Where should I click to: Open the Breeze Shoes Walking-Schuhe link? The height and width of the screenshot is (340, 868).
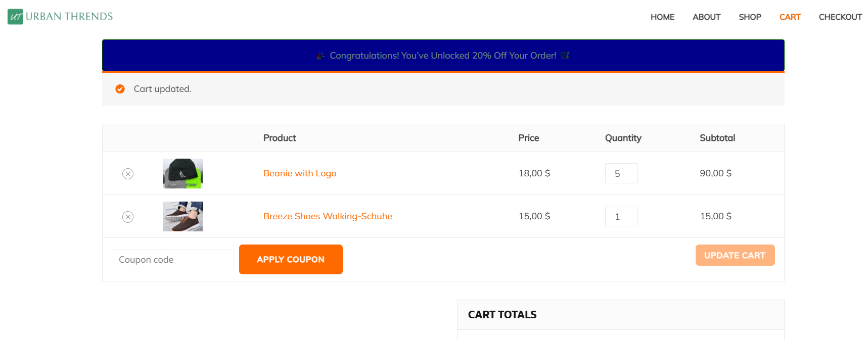tap(328, 216)
